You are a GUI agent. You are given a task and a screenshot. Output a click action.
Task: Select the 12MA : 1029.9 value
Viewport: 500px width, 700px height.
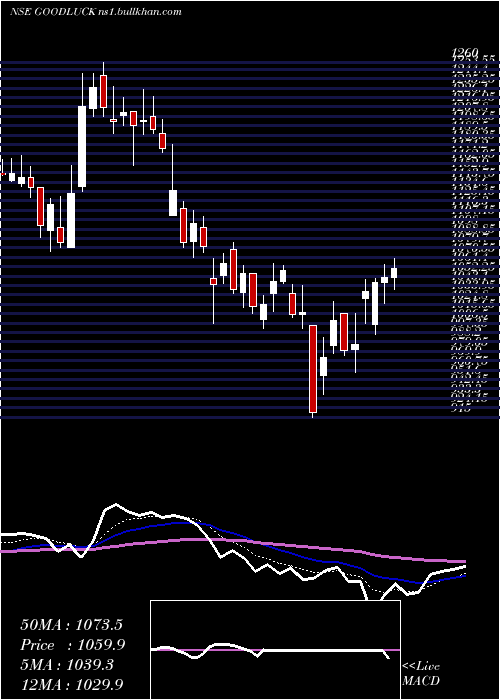(x=72, y=684)
